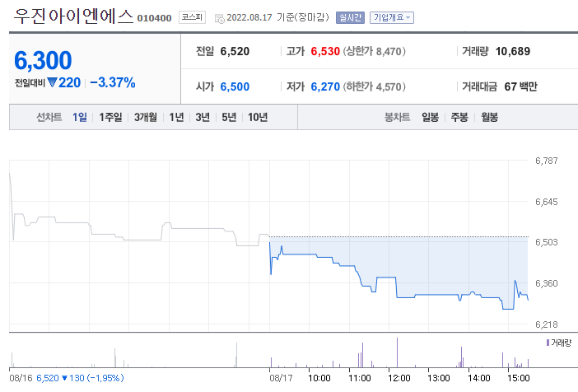Toggle the 실시간 real-time button
The image size is (578, 392).
click(x=350, y=17)
